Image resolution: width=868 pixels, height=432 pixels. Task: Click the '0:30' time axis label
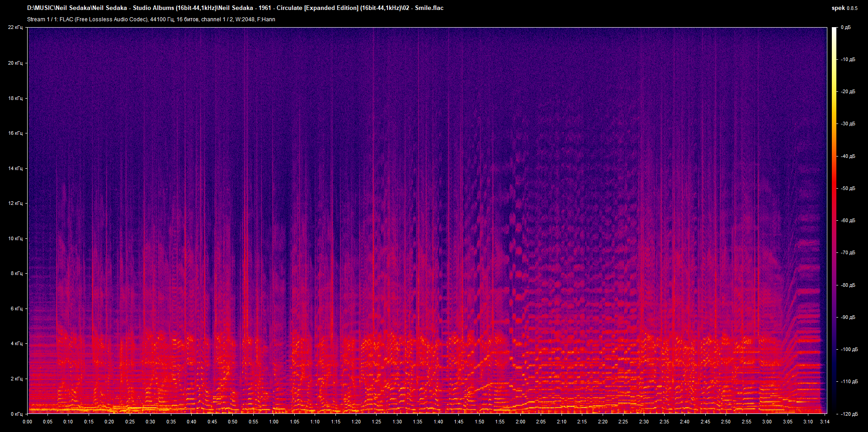click(x=151, y=422)
